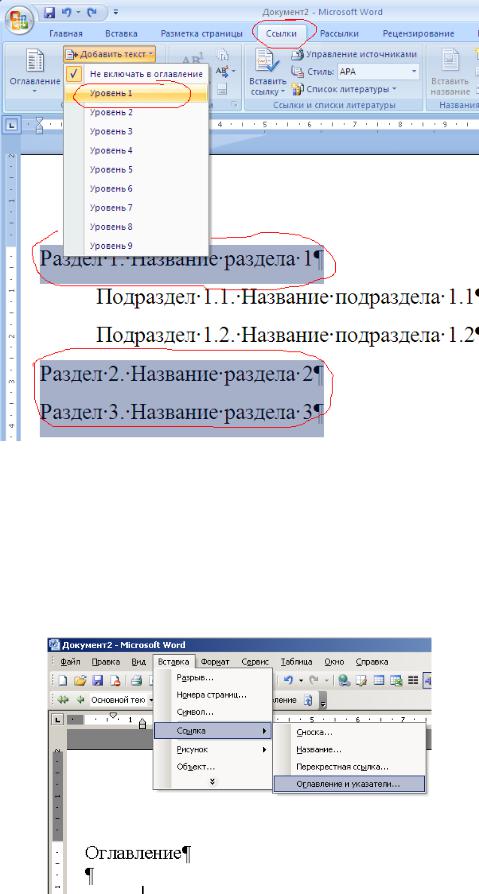This screenshot has height=894, width=479.
Task: Switch to Ссылки ribbon tab
Action: tap(282, 34)
